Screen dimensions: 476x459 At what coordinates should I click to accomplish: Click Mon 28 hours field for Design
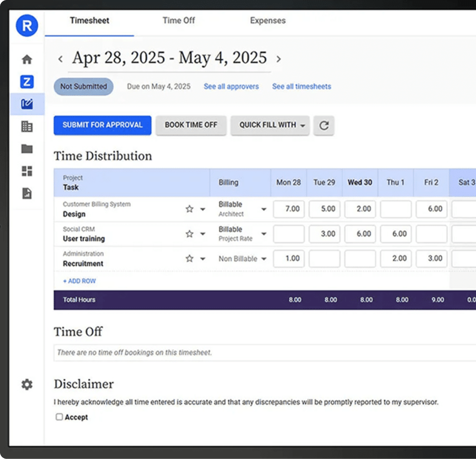point(289,209)
